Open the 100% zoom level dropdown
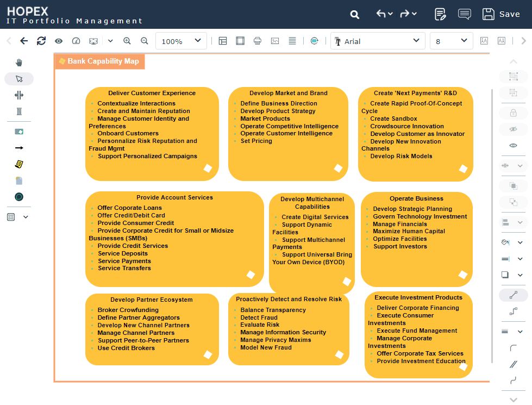Screen dimensions: 532x405 (181, 41)
